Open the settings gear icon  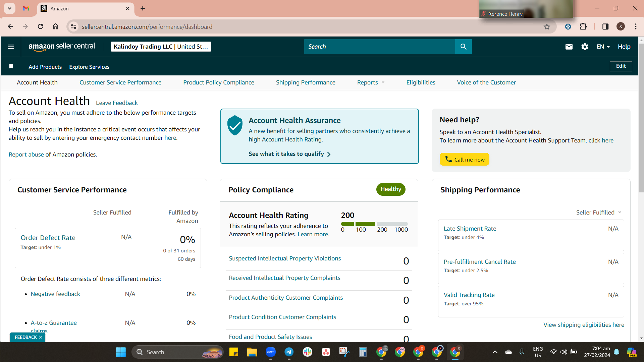pyautogui.click(x=585, y=47)
